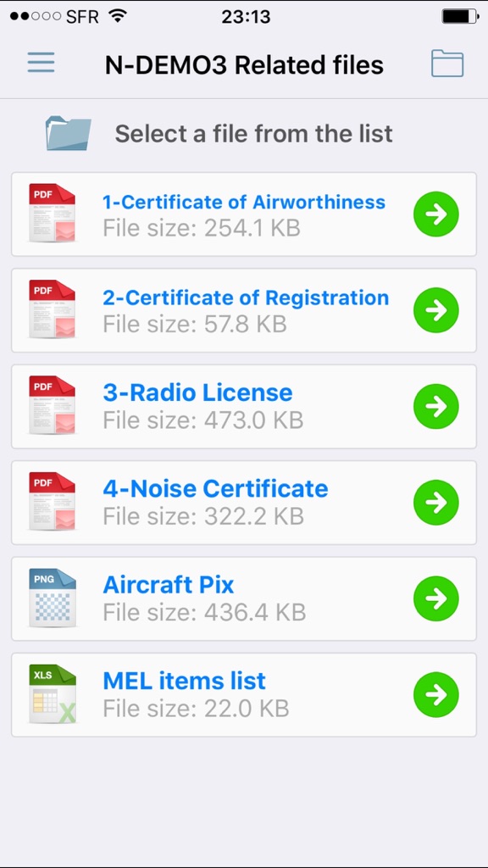Open Certificate of Airworthiness with green arrow
Screen dimensions: 488x868
436,214
